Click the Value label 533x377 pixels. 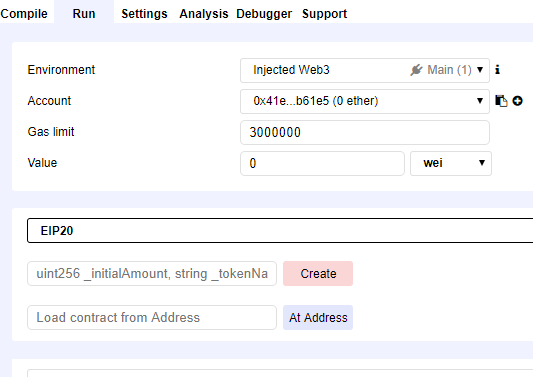42,162
